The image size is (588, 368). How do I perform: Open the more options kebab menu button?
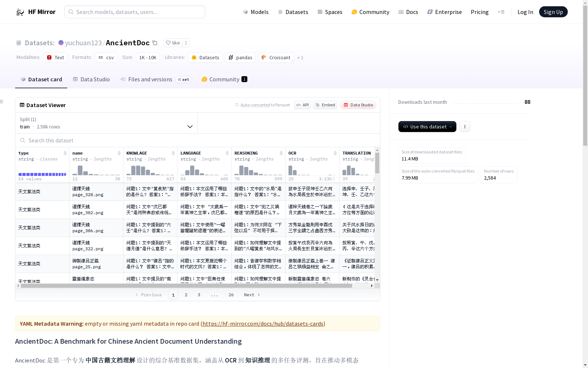465,127
